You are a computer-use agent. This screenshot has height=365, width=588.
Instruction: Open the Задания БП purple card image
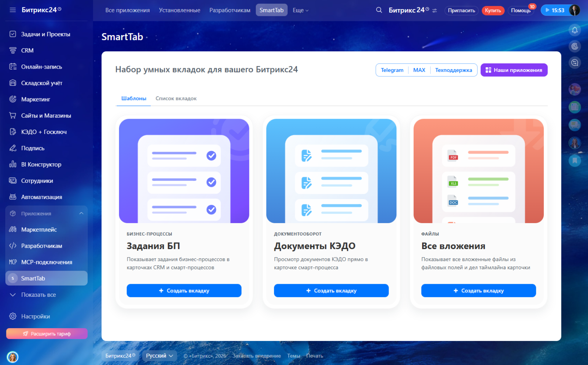click(184, 171)
